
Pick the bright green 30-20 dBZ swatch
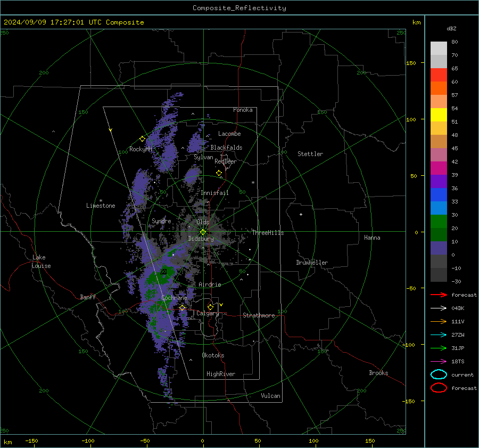pyautogui.click(x=439, y=222)
